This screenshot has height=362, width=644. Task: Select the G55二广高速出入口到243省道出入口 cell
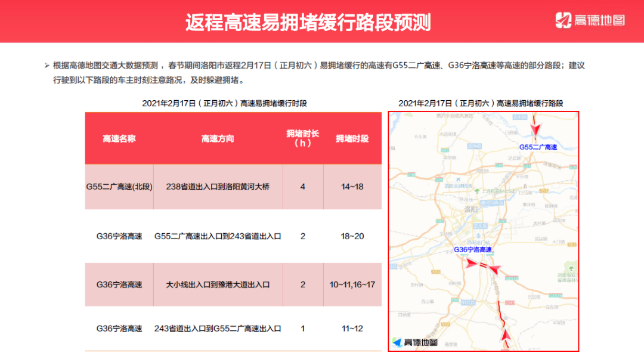218,236
